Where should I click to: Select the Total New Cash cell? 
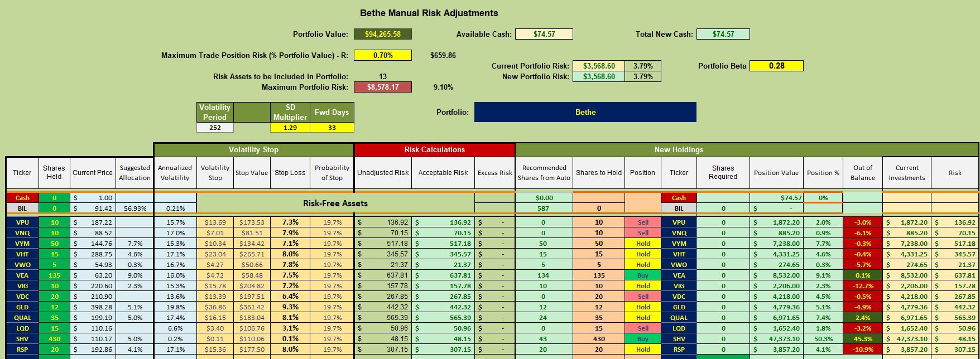pyautogui.click(x=723, y=34)
